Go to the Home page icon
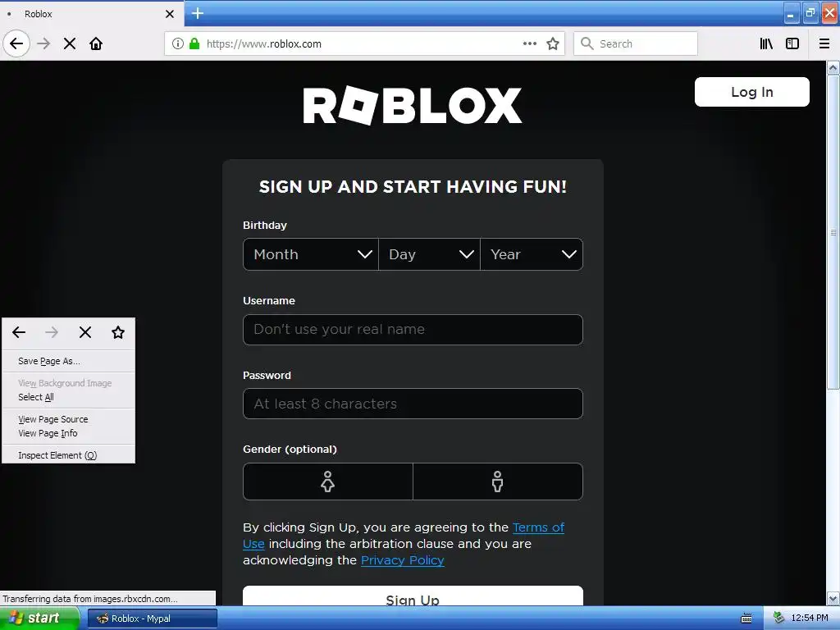The image size is (840, 630). (x=96, y=43)
